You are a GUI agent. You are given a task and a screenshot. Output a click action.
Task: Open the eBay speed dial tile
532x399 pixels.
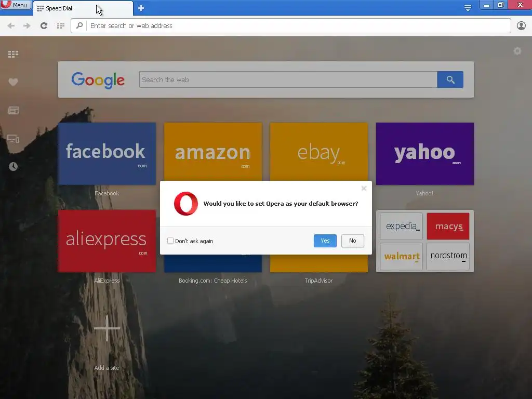tap(319, 152)
